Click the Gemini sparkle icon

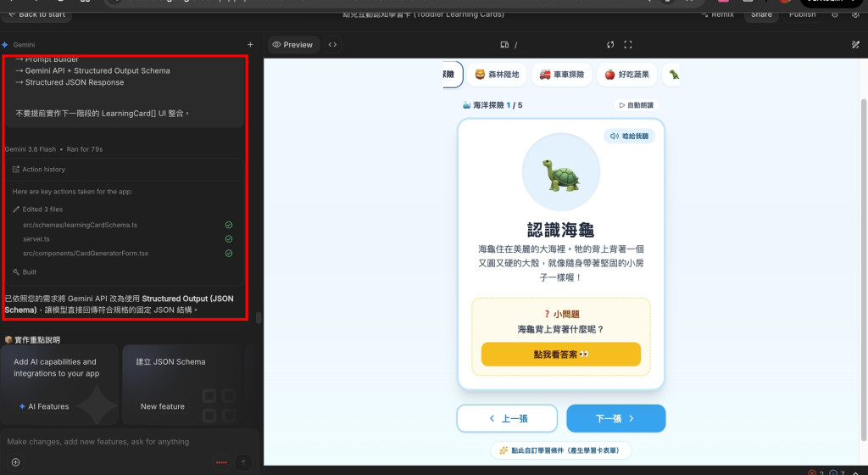click(5, 45)
